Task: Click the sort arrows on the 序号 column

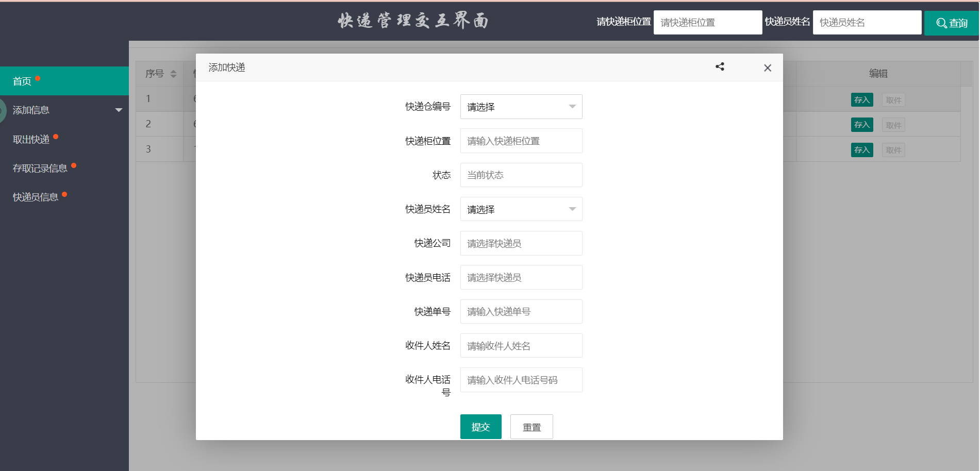Action: 173,73
